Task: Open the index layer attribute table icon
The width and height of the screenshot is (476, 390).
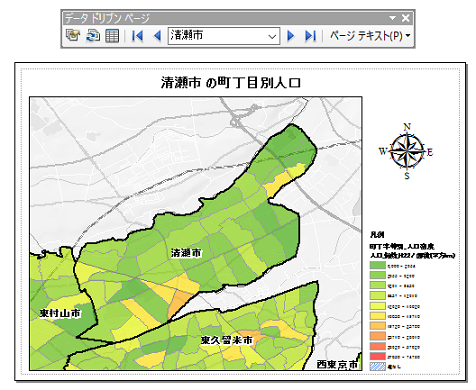Action: 112,36
